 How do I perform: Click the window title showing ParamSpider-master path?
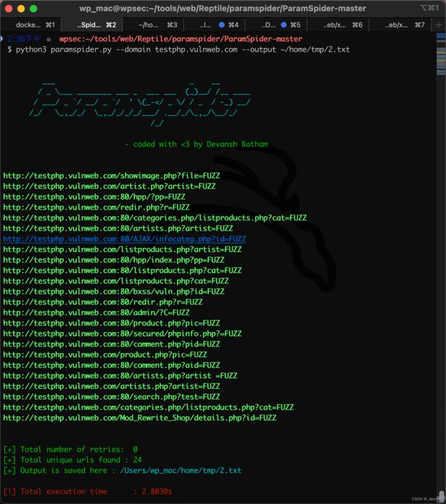pyautogui.click(x=222, y=8)
